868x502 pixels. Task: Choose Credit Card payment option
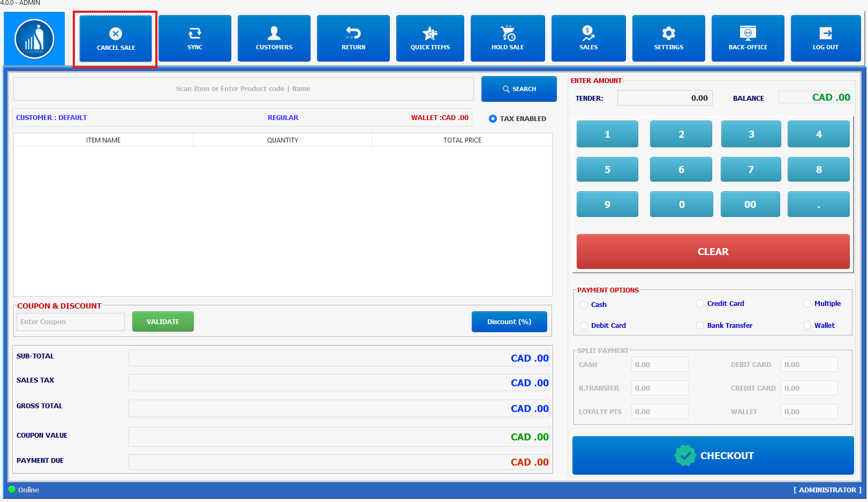[x=700, y=304]
